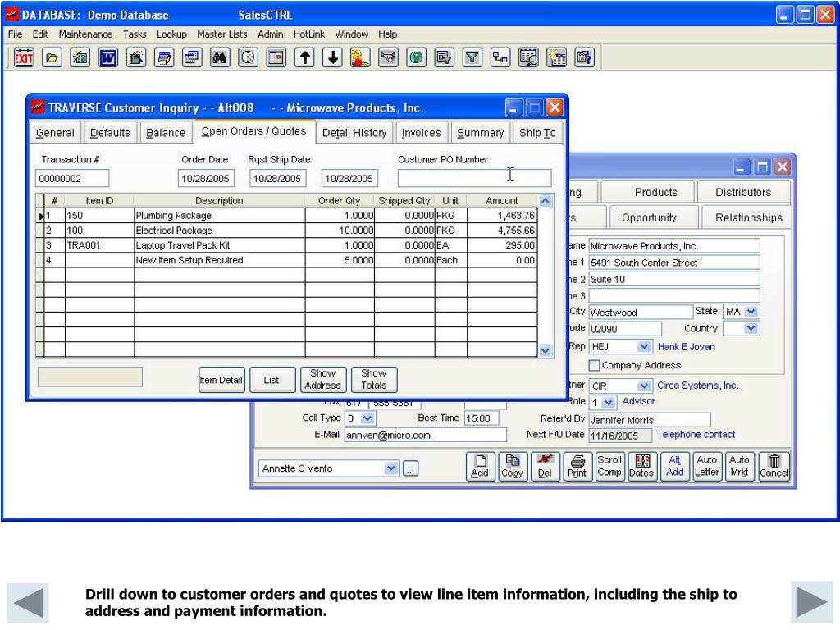Click the calendar window toolbar icon

tap(276, 57)
